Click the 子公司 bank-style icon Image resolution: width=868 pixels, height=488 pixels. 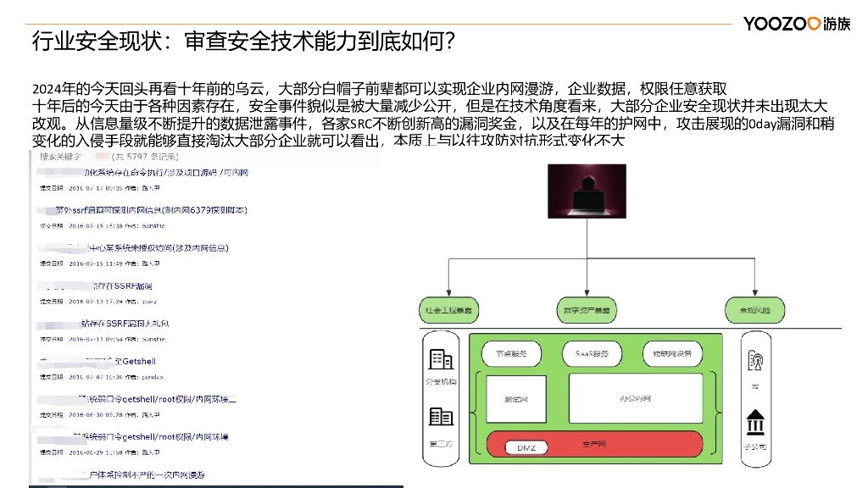[754, 421]
